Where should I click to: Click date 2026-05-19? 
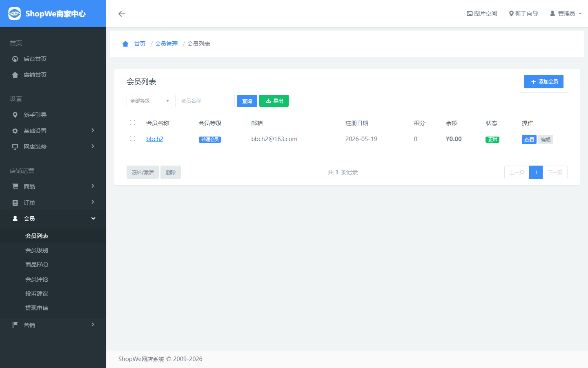tap(361, 139)
